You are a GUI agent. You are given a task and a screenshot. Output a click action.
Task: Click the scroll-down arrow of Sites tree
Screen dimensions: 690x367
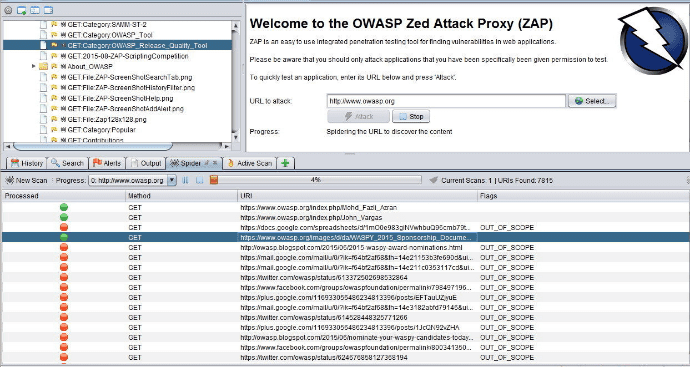235,137
